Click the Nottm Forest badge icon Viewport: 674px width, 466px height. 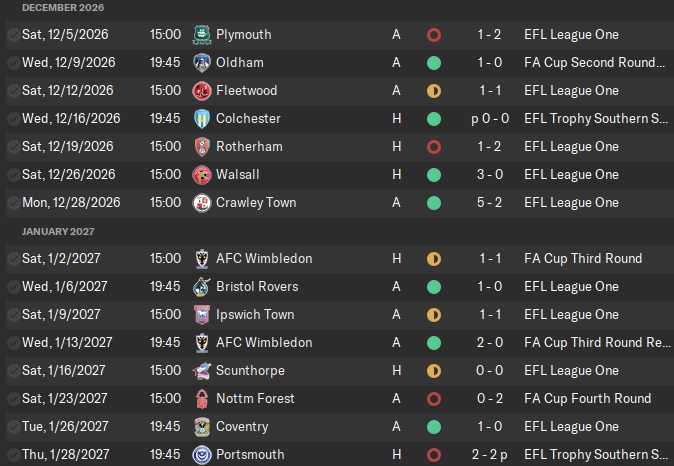point(201,399)
